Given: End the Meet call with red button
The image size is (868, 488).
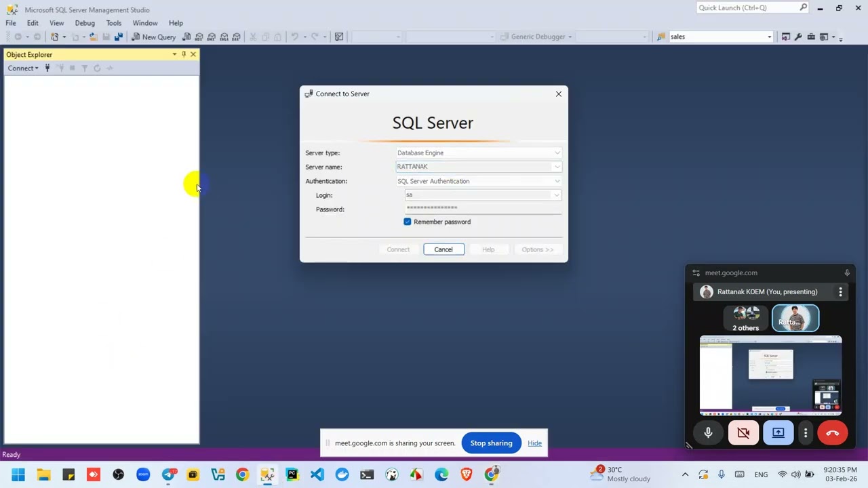Looking at the screenshot, I should (833, 433).
